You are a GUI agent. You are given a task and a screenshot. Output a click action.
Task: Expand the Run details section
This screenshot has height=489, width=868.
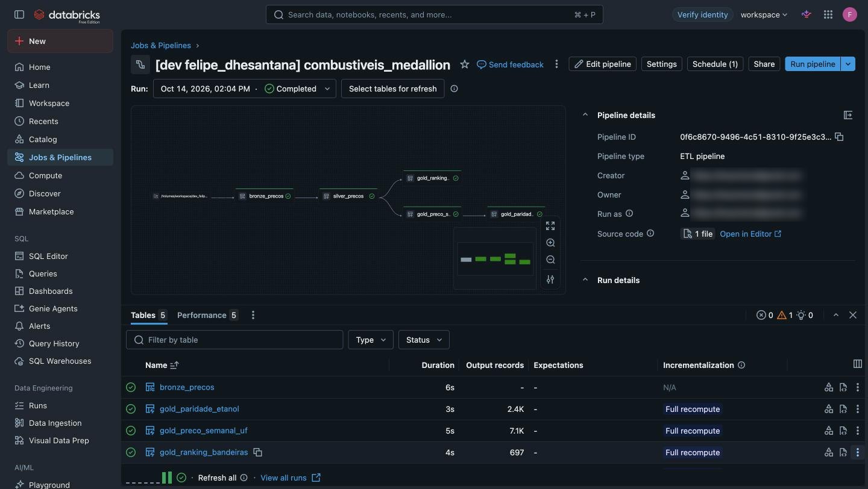click(x=585, y=280)
